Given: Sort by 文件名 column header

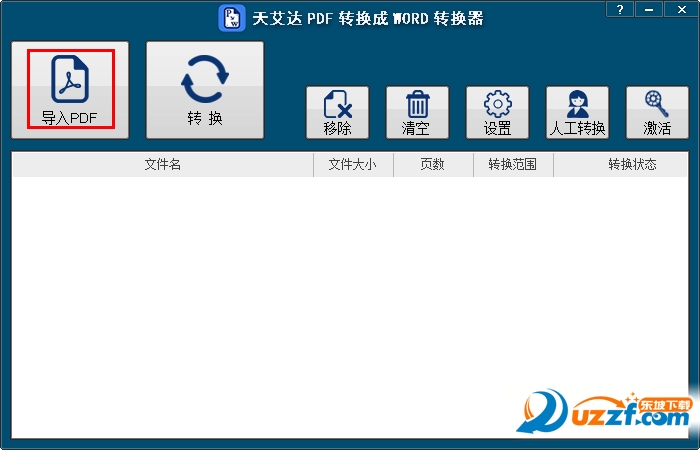Looking at the screenshot, I should [x=163, y=165].
